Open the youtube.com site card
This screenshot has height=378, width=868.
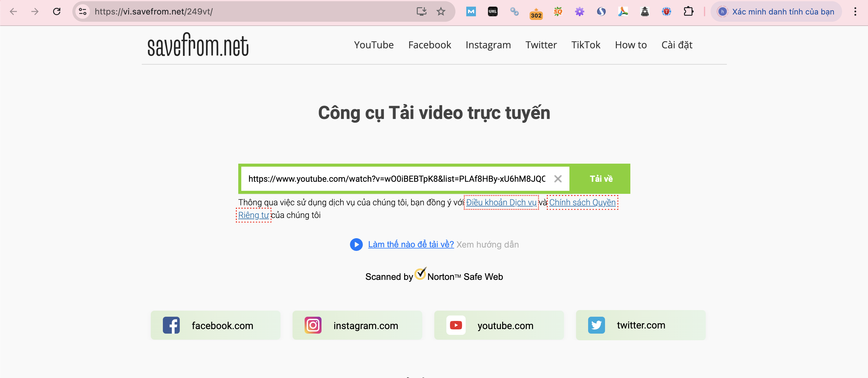(499, 325)
